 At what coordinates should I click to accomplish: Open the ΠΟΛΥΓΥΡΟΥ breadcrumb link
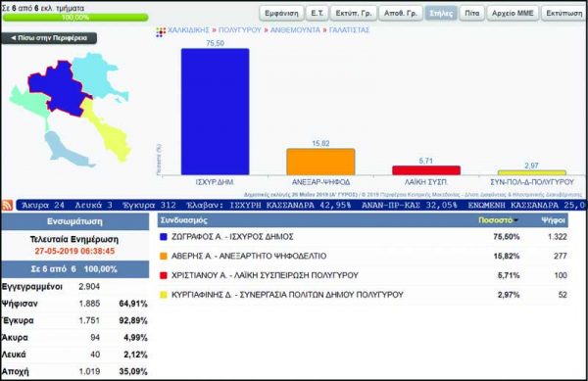(240, 30)
